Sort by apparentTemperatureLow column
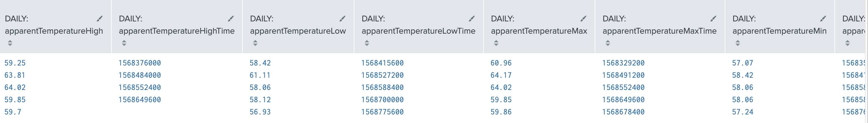The height and width of the screenshot is (123, 868). [255, 43]
